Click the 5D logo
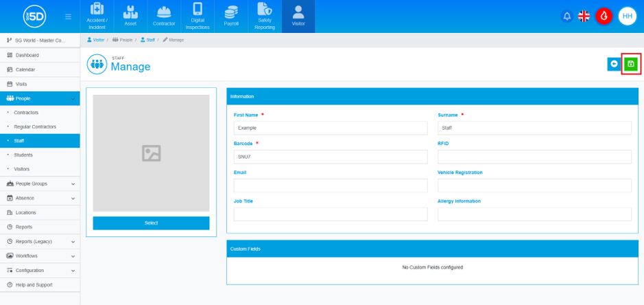Screen dimensions: 644x305 click(x=34, y=16)
